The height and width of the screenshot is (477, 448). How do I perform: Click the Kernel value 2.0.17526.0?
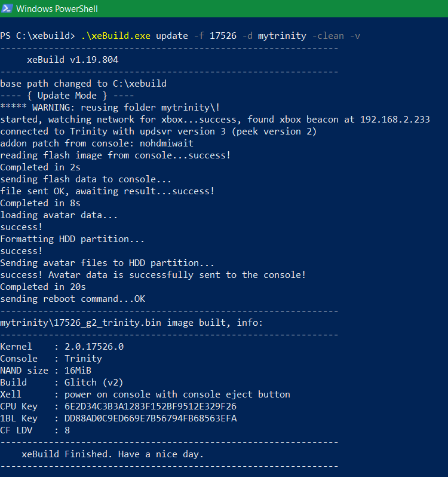pyautogui.click(x=94, y=347)
